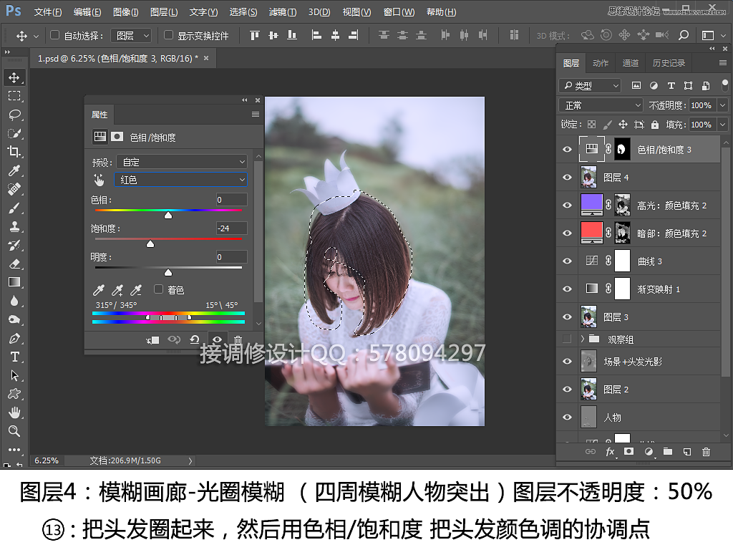Close the 1.psd document tab

[x=206, y=58]
